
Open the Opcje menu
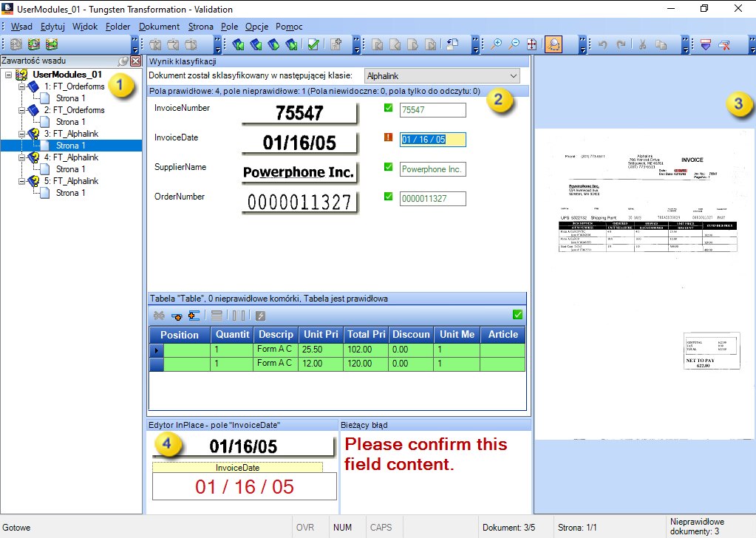click(256, 27)
